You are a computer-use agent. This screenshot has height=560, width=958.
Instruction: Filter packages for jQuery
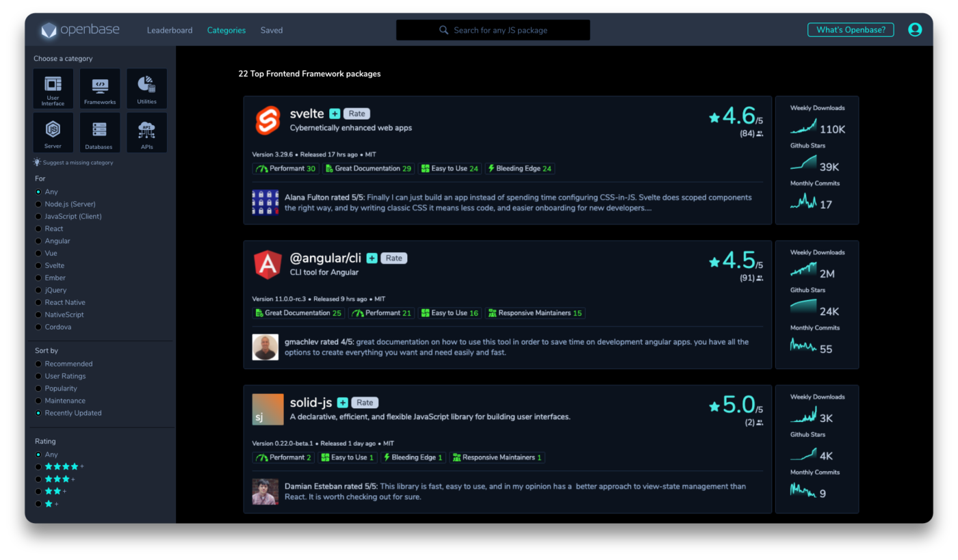pos(51,291)
